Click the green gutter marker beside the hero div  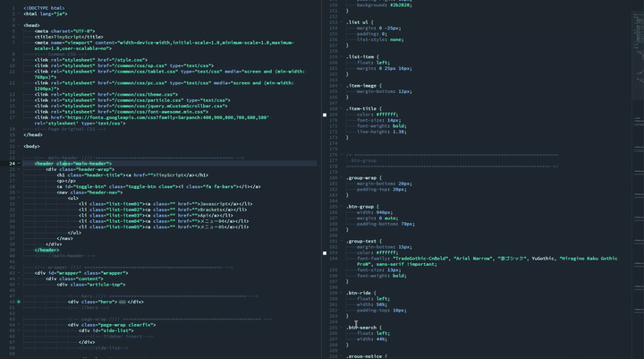17,302
